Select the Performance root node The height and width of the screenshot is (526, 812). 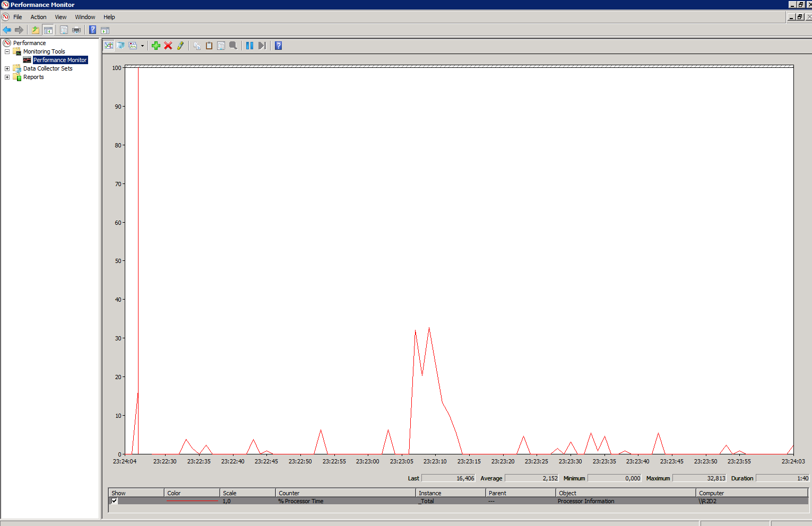[x=29, y=43]
